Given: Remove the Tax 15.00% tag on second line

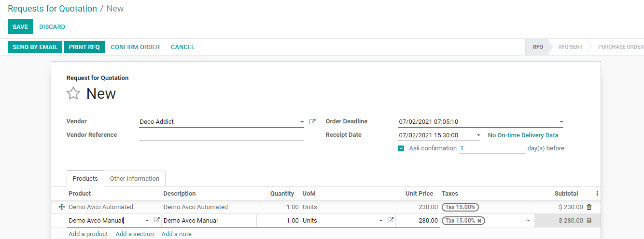Looking at the screenshot, I should pos(479,221).
